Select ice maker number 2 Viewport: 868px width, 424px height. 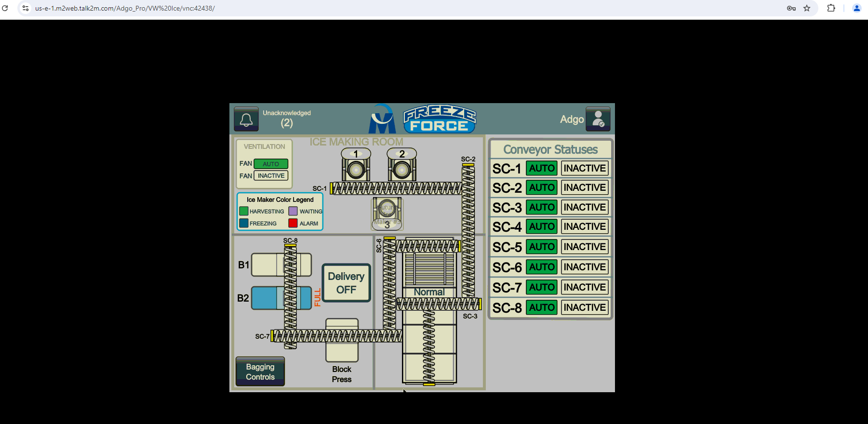[x=401, y=165]
